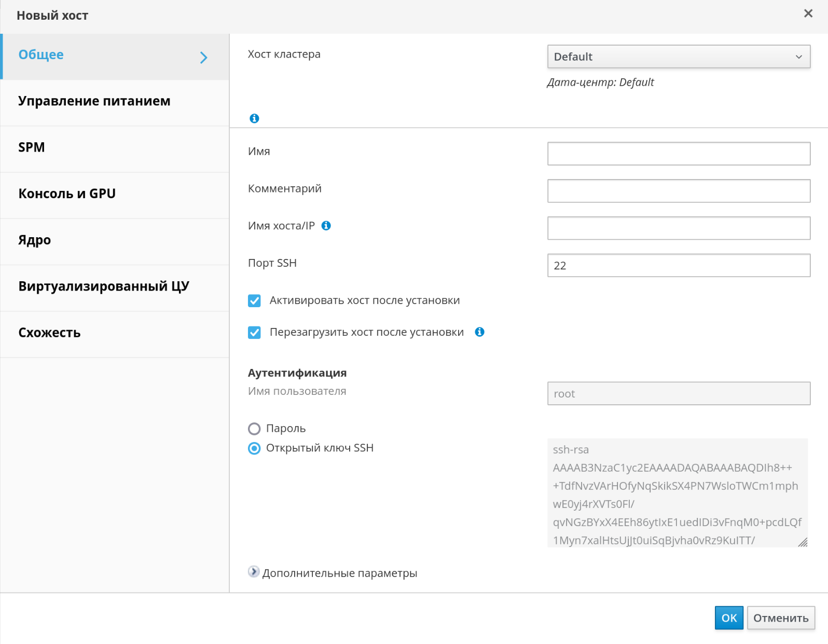Click the Порт SSH field
The height and width of the screenshot is (644, 828).
tap(678, 265)
